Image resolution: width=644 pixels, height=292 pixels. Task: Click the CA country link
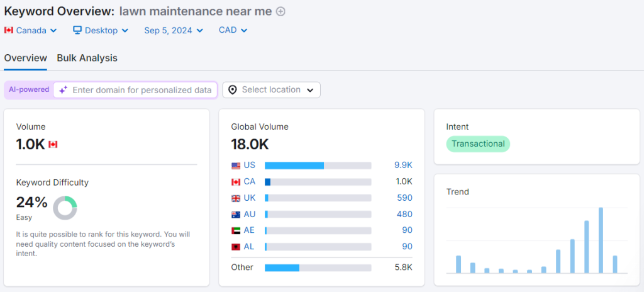(249, 182)
